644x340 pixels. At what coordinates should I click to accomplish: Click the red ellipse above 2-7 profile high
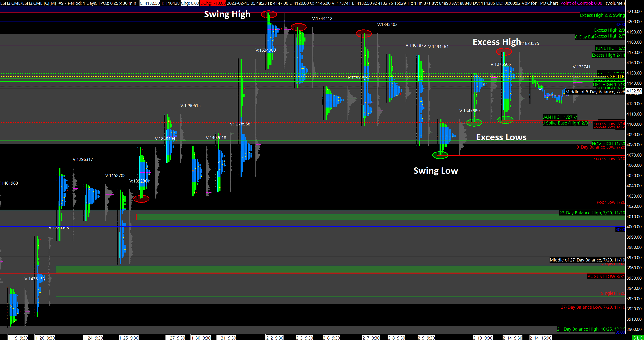point(364,33)
